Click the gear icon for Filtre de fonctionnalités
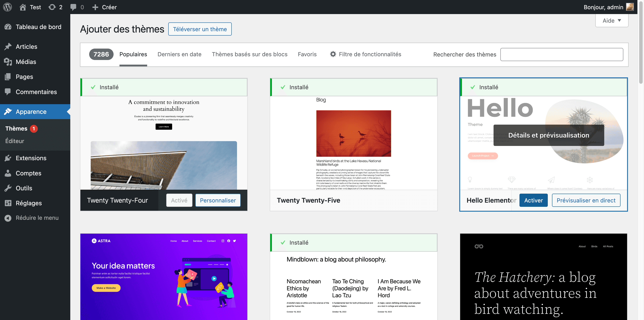 333,54
